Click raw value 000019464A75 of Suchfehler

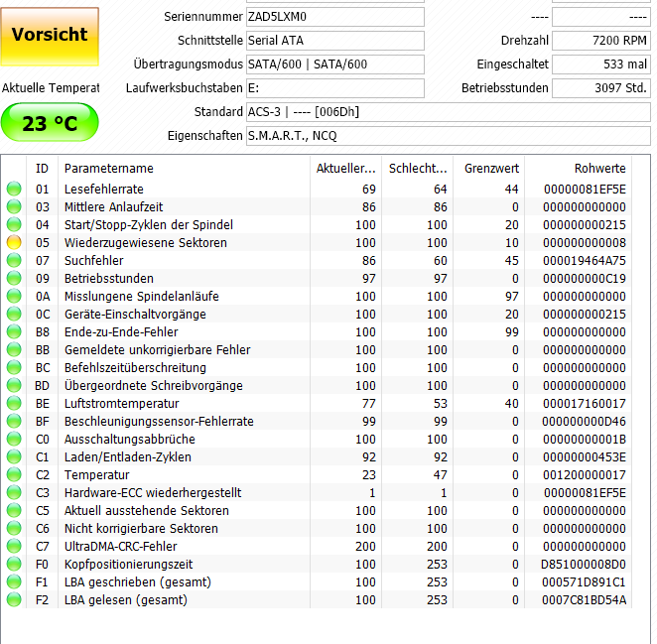point(585,261)
